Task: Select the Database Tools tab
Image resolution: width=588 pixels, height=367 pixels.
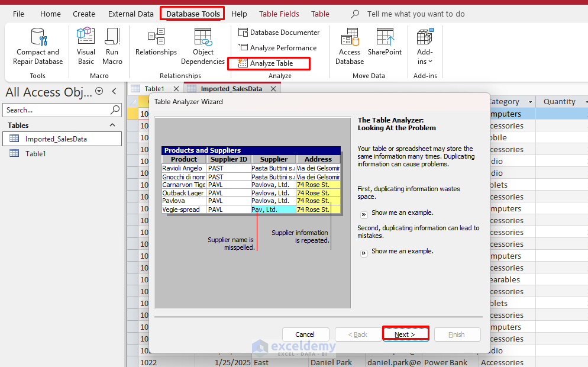Action: click(x=193, y=14)
